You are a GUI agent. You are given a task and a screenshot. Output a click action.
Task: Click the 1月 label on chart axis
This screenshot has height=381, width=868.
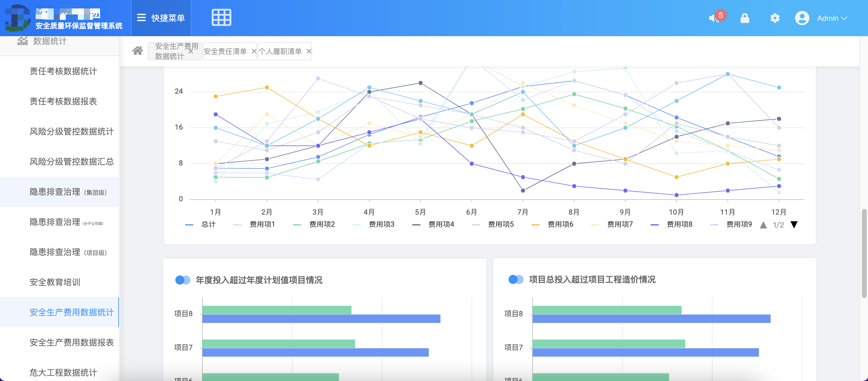coord(216,212)
